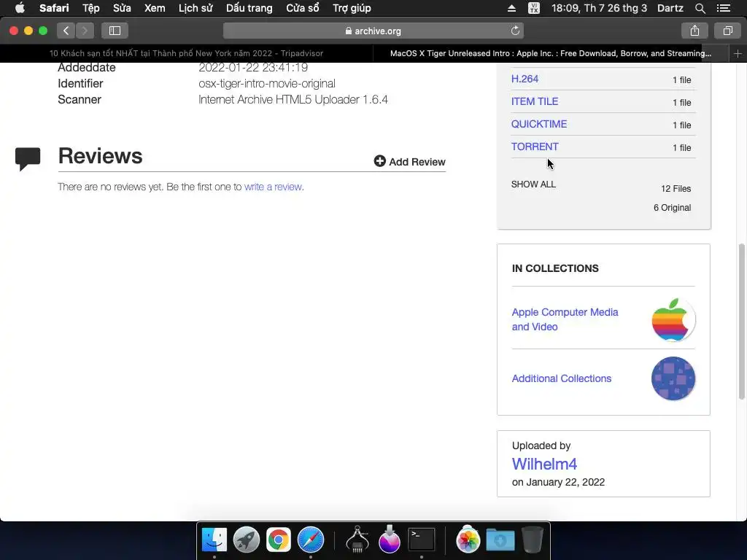The width and height of the screenshot is (747, 560).
Task: Click the '12 Files' count text
Action: (676, 189)
